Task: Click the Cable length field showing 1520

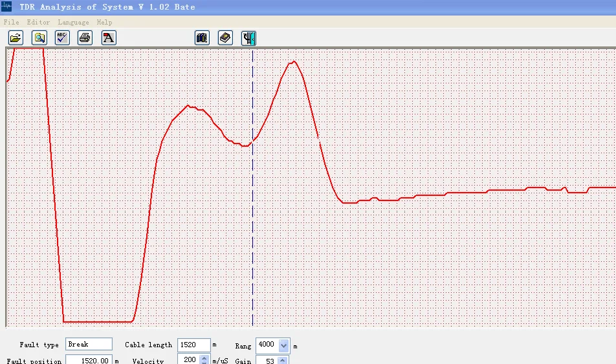Action: [x=193, y=345]
